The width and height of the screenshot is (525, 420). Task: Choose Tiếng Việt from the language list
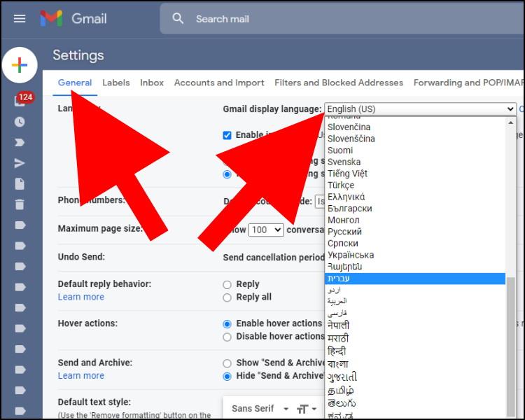tap(415, 174)
